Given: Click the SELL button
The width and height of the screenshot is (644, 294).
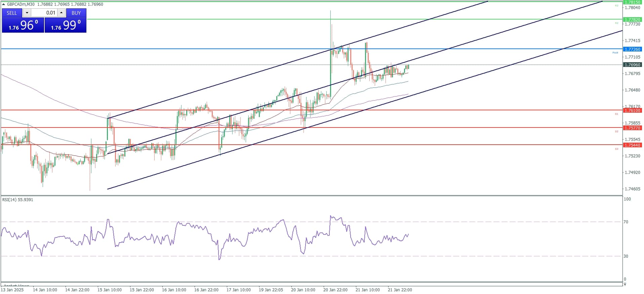Looking at the screenshot, I should (x=12, y=13).
